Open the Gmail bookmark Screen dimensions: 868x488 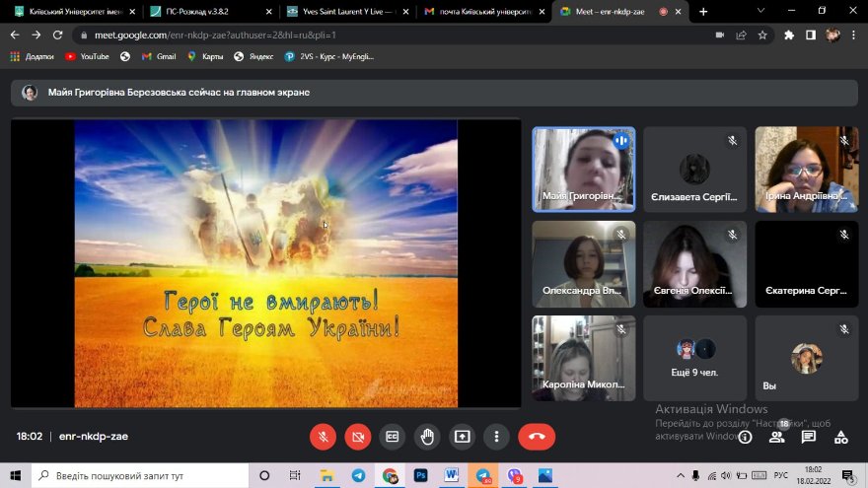[158, 56]
